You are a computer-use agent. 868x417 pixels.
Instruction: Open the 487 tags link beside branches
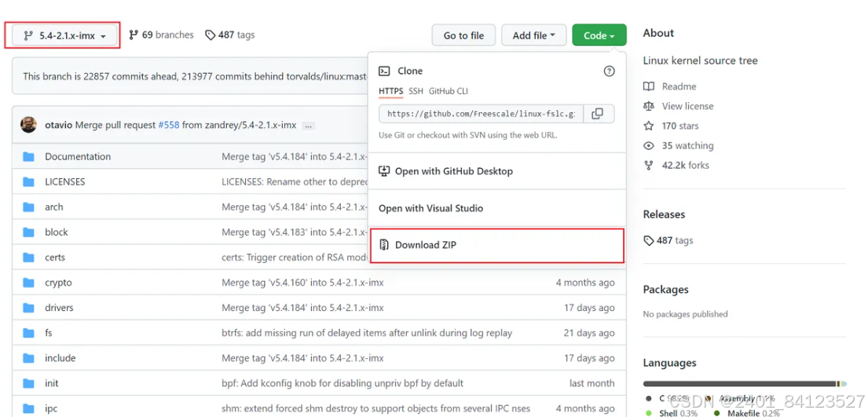[x=229, y=35]
